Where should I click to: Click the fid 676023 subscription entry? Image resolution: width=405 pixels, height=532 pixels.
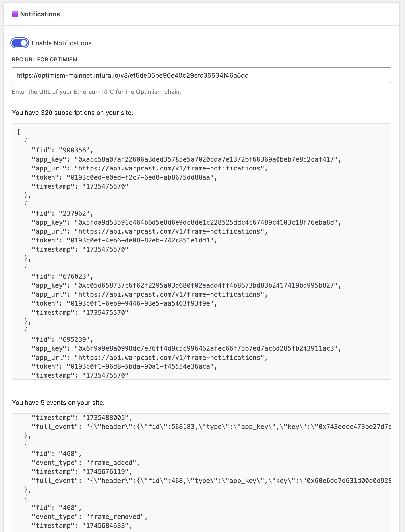(62, 276)
